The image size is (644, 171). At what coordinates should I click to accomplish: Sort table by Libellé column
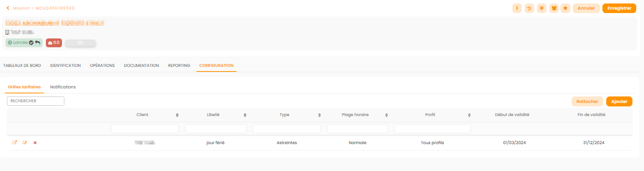(x=245, y=115)
